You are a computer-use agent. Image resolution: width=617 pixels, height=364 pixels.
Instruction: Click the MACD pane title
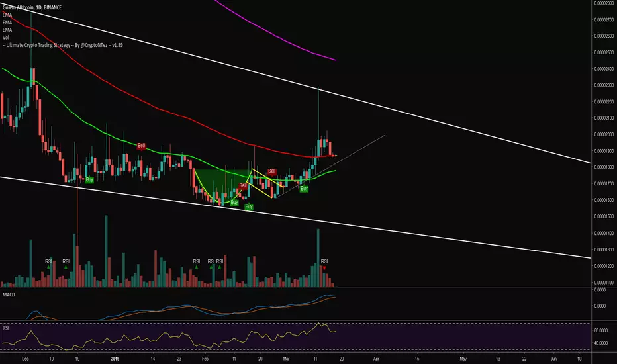pyautogui.click(x=9, y=295)
